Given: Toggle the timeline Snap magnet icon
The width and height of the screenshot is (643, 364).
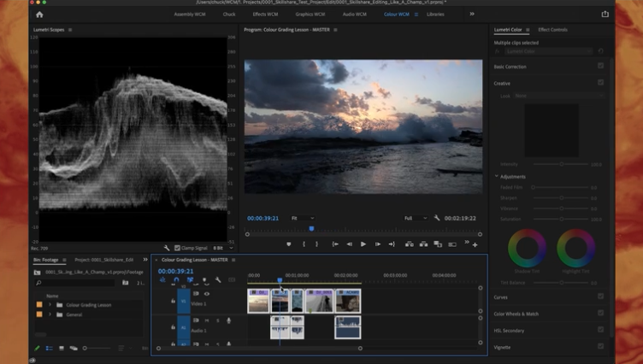Looking at the screenshot, I should click(x=176, y=280).
